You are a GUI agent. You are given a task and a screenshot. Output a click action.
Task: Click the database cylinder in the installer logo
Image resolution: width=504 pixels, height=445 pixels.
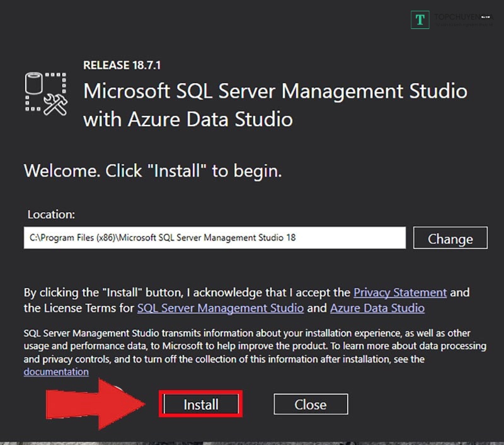coord(33,84)
